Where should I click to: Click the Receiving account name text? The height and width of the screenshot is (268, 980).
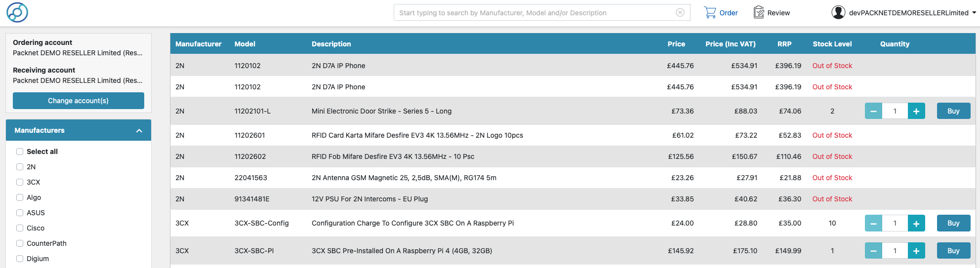pyautogui.click(x=78, y=80)
